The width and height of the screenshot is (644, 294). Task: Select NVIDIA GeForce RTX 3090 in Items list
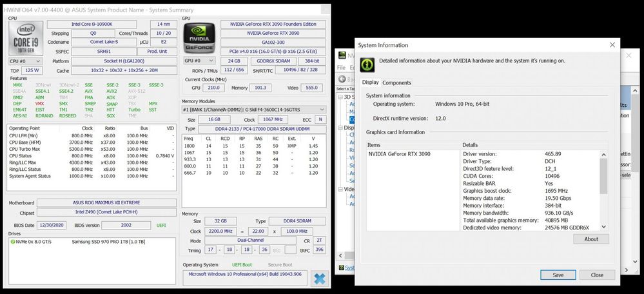coord(399,154)
